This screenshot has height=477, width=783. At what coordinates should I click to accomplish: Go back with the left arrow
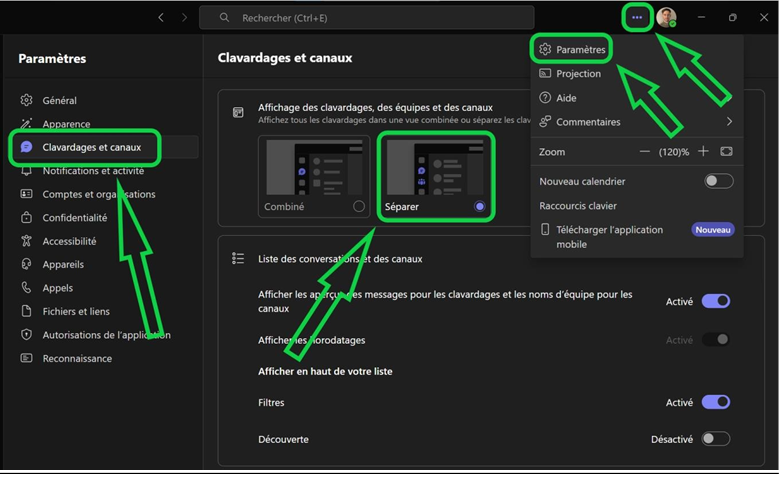pyautogui.click(x=161, y=17)
